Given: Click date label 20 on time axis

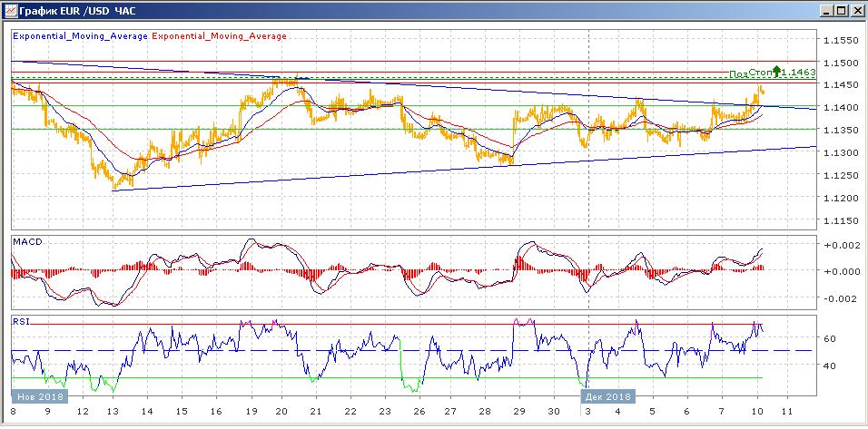Looking at the screenshot, I should tap(281, 412).
